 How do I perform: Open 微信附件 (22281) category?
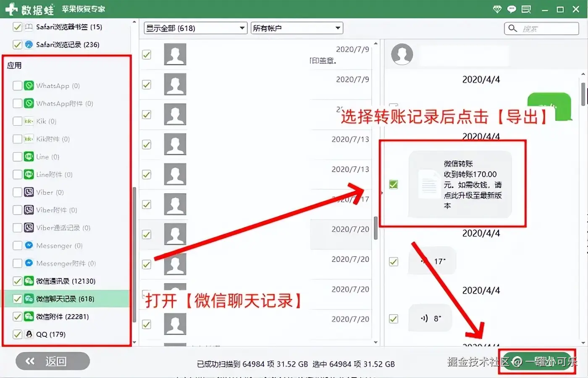[x=63, y=316]
